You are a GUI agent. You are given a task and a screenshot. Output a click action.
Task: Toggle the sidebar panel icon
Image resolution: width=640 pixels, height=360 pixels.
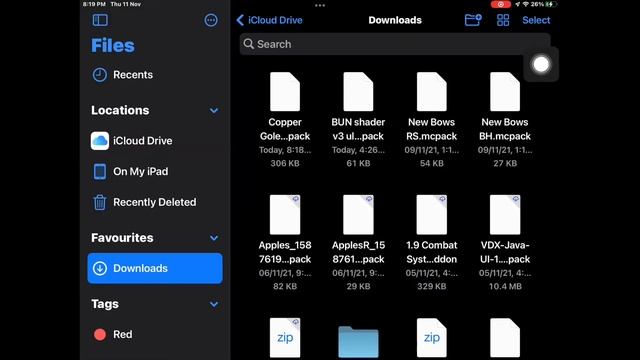100,20
